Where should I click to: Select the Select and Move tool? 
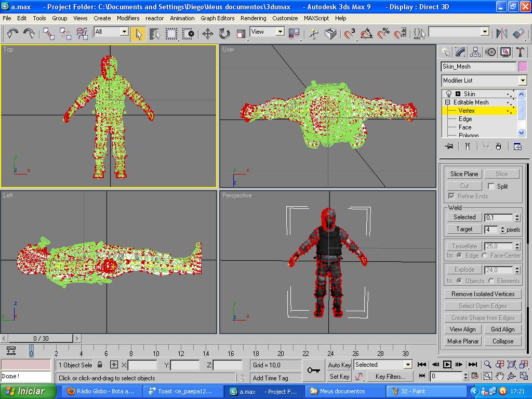[208, 34]
